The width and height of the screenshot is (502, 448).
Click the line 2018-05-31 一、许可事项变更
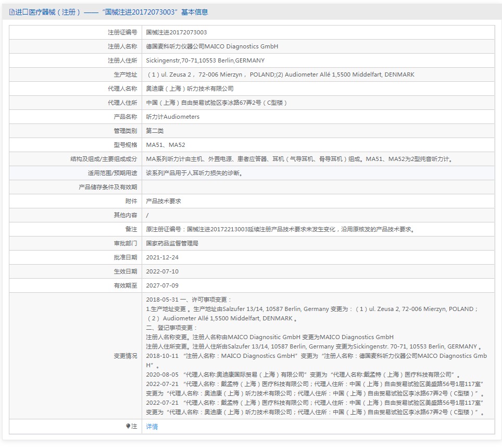tap(189, 300)
